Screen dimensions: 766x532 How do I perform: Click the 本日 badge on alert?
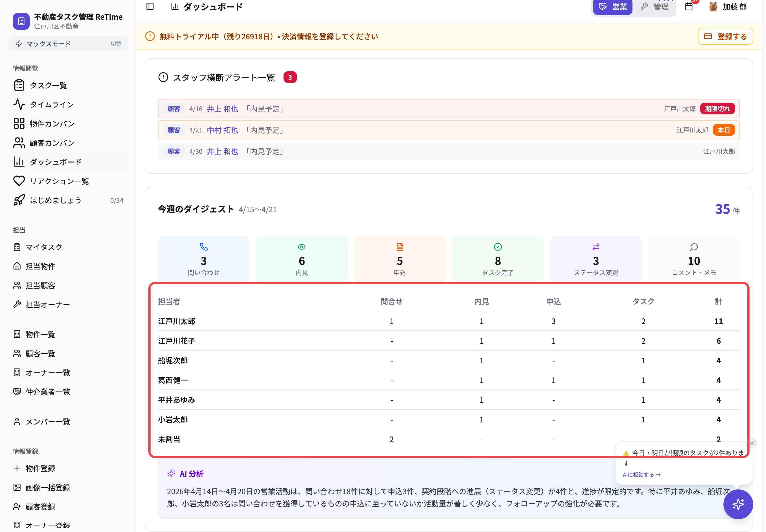click(724, 130)
